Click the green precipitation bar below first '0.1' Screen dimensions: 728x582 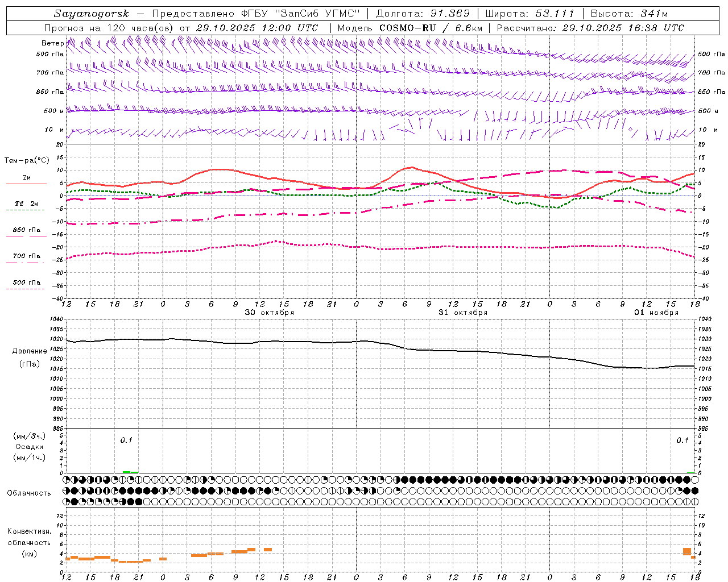click(x=130, y=472)
